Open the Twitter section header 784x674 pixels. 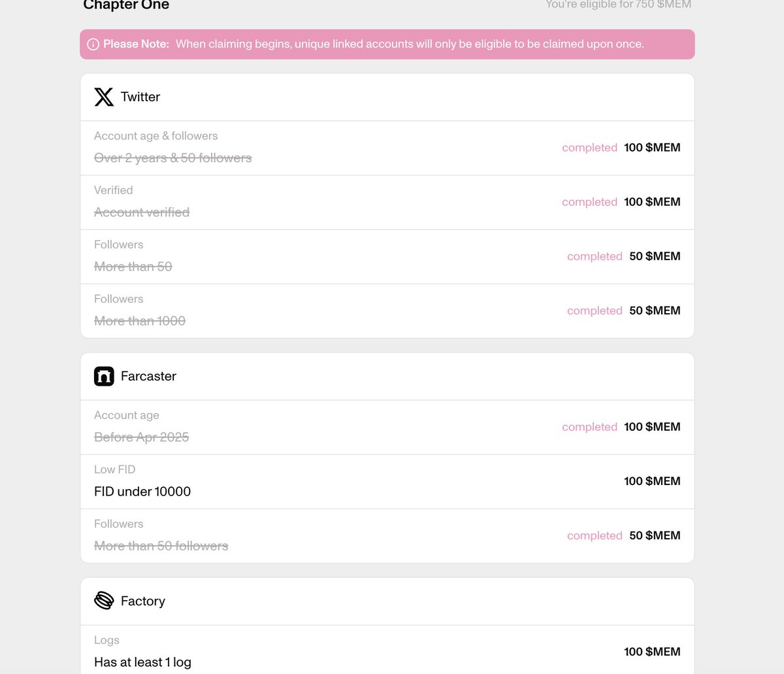[x=387, y=97]
